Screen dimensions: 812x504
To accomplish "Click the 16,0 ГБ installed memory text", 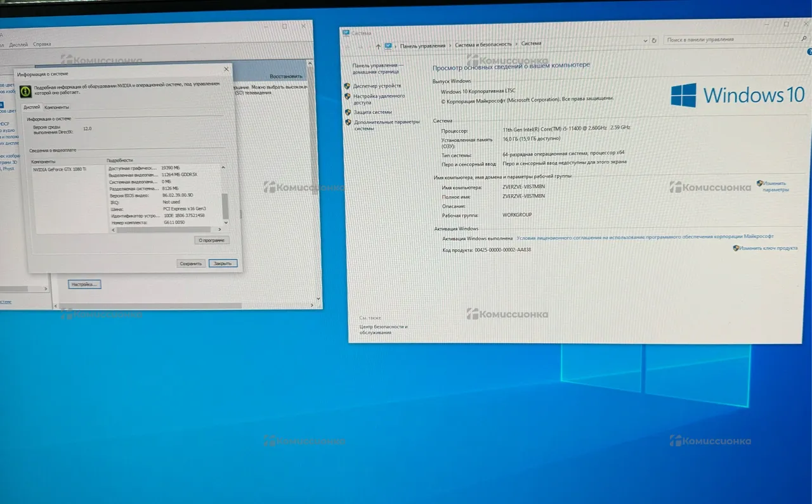I will pyautogui.click(x=532, y=138).
